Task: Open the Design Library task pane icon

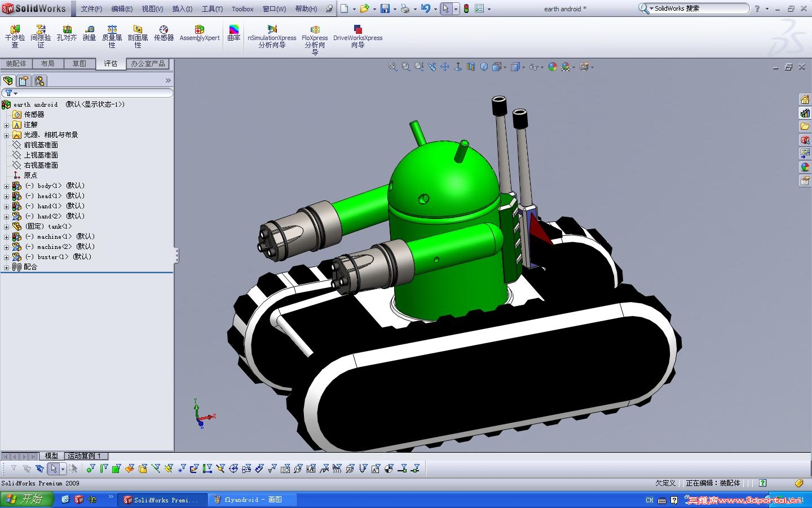Action: [x=805, y=113]
